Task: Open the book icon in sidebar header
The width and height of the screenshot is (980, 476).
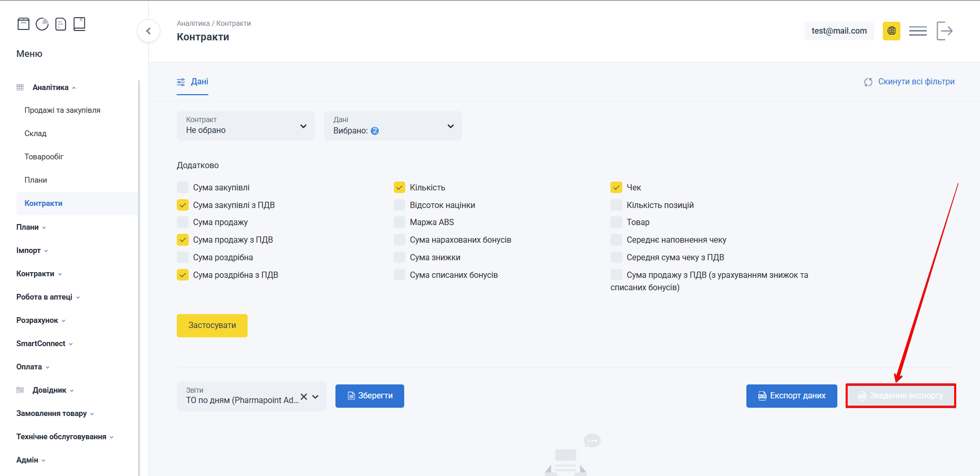Action: [x=79, y=24]
